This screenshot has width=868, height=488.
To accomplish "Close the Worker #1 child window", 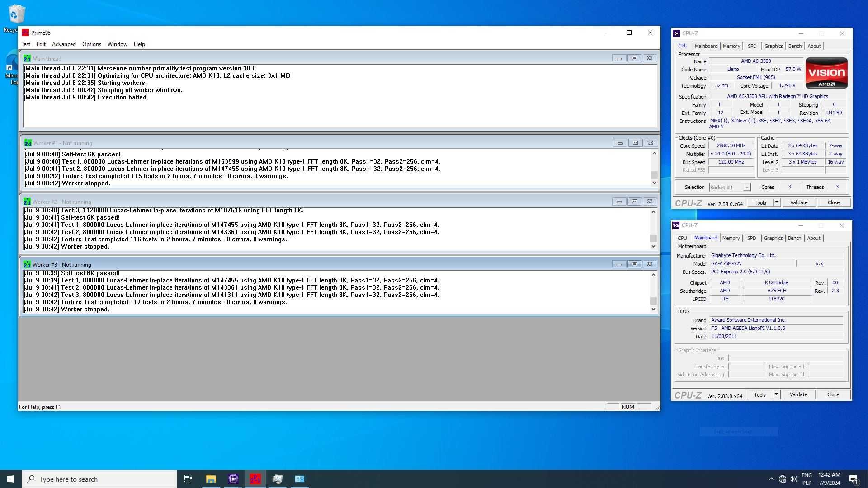I will (x=651, y=143).
